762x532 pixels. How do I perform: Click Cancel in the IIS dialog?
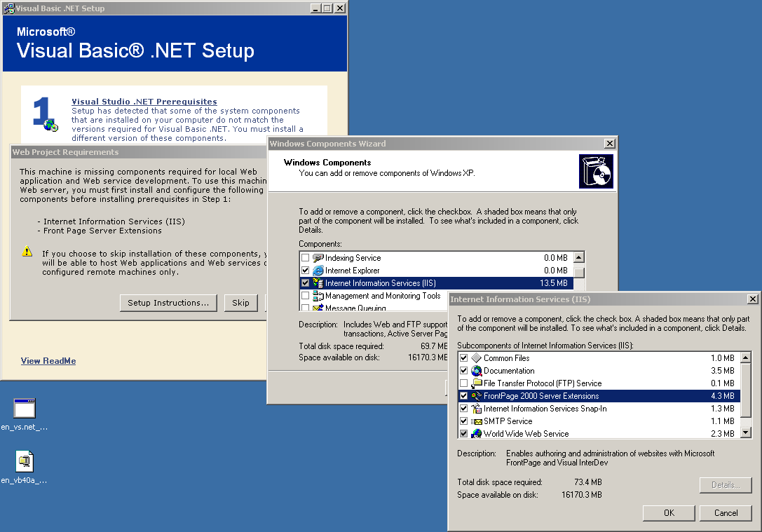click(x=726, y=513)
